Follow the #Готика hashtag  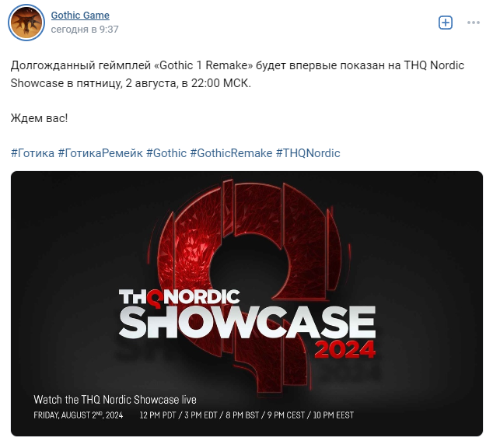click(x=33, y=153)
